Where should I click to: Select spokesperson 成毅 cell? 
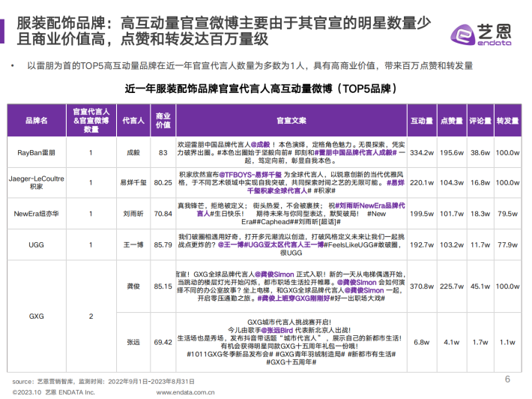[133, 152]
